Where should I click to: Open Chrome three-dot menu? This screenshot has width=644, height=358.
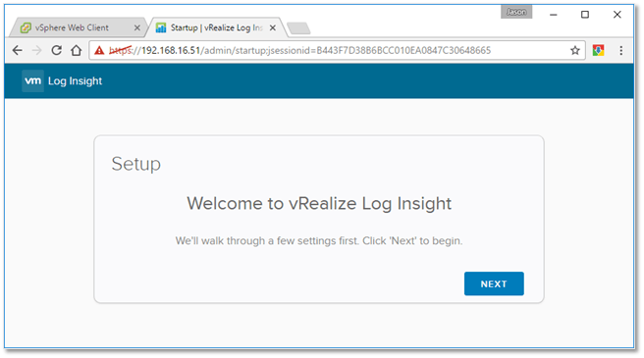click(x=621, y=50)
